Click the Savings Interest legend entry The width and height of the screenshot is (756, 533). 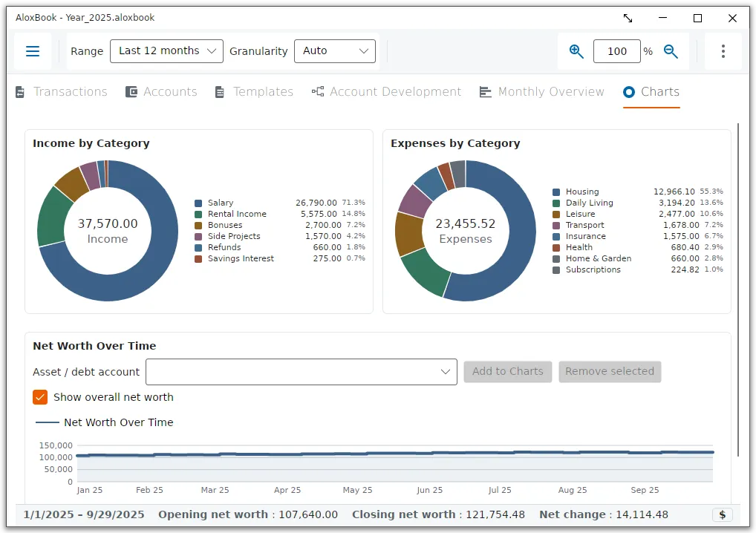coord(280,258)
